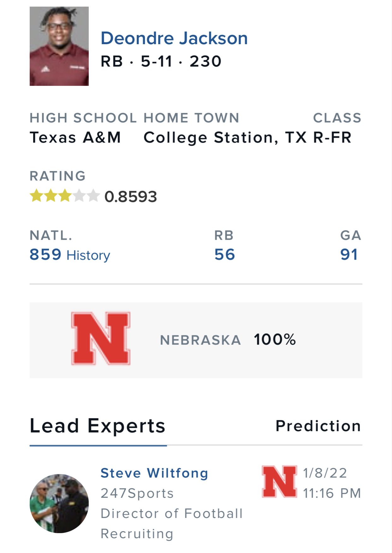Open Steve Wiltfong's expert profile link
392x553 pixels.
click(154, 473)
